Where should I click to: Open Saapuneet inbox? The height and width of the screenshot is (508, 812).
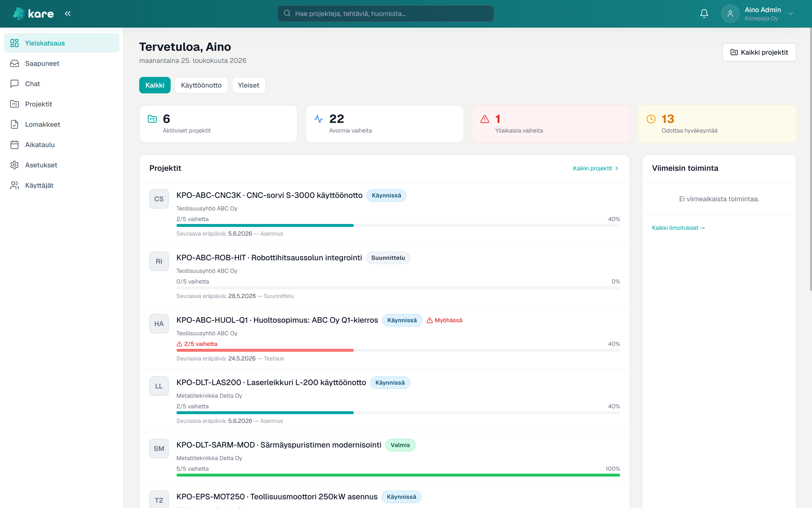(62, 63)
